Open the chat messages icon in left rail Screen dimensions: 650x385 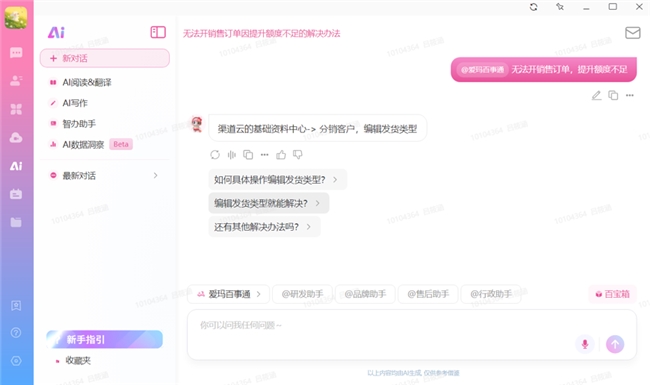tap(16, 53)
